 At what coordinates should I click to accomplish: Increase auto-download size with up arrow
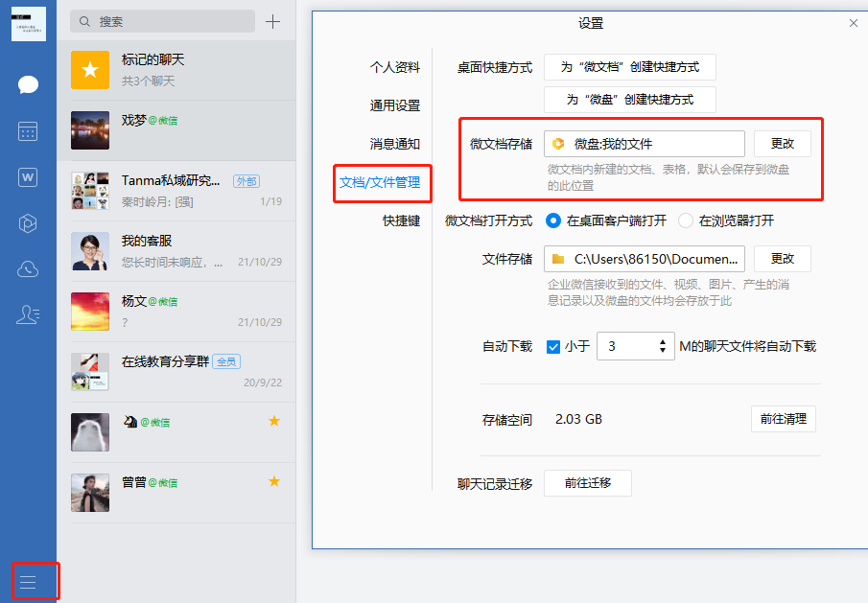[x=662, y=342]
